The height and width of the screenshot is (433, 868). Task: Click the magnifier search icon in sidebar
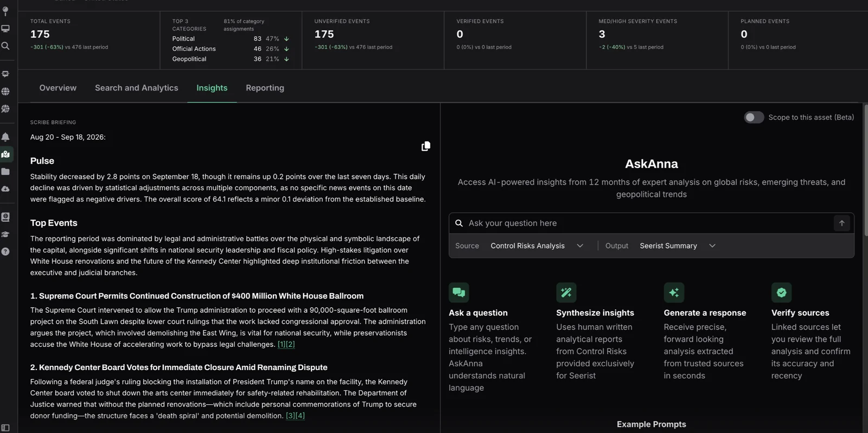tap(5, 46)
